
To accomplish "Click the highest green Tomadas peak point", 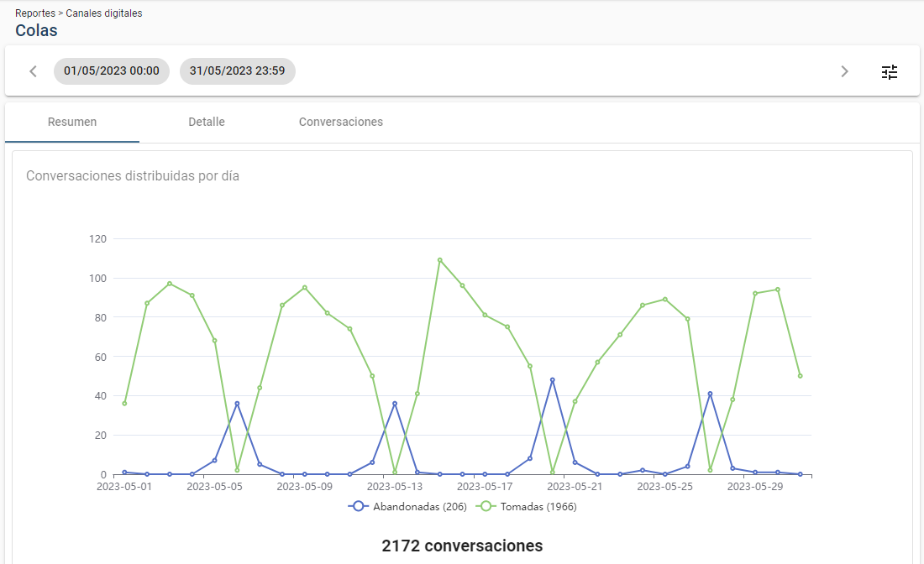I will pyautogui.click(x=439, y=260).
